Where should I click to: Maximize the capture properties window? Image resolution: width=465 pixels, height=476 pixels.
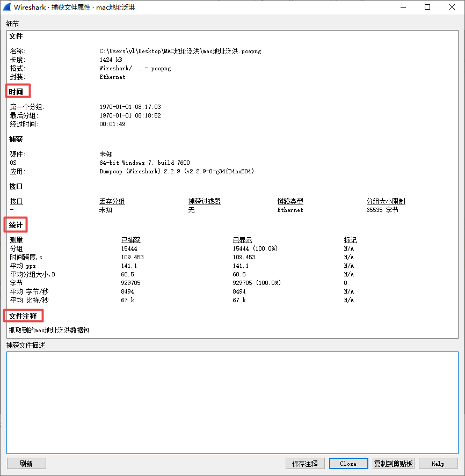point(427,7)
